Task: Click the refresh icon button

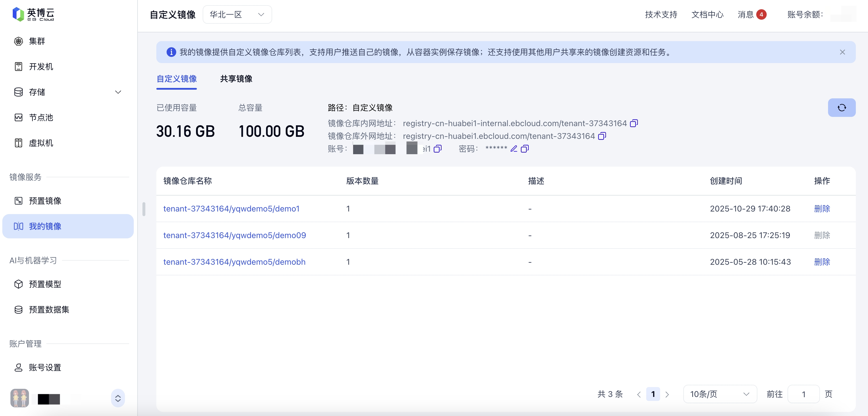Action: tap(841, 108)
